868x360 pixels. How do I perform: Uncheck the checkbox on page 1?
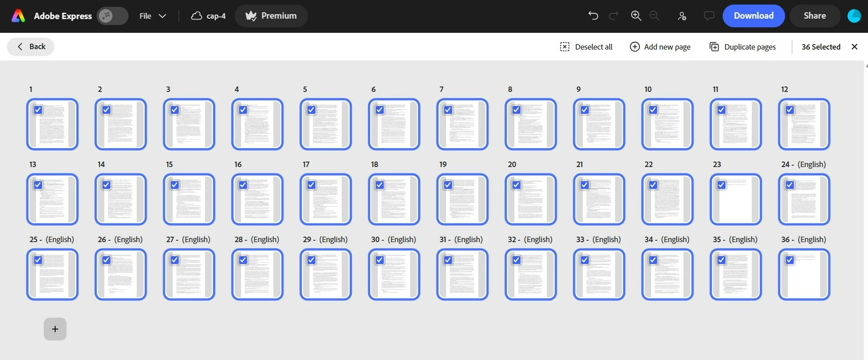pyautogui.click(x=38, y=110)
